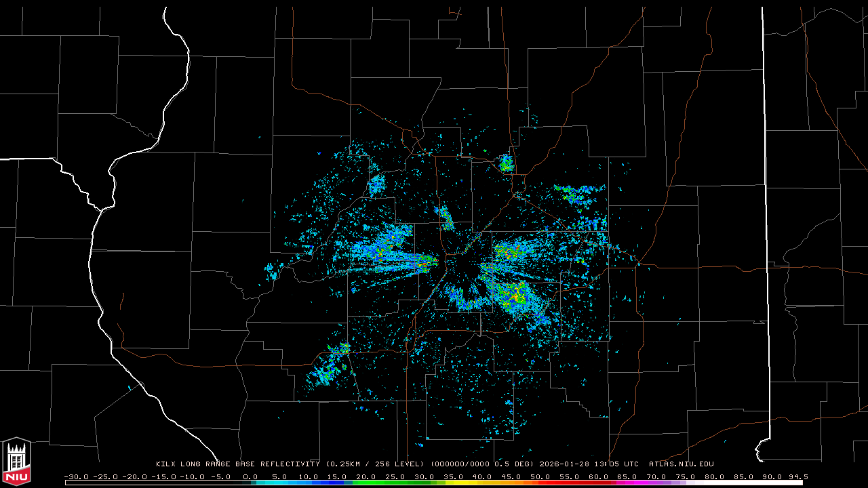
Task: Click the 0.0 scale label
Action: 250,476
